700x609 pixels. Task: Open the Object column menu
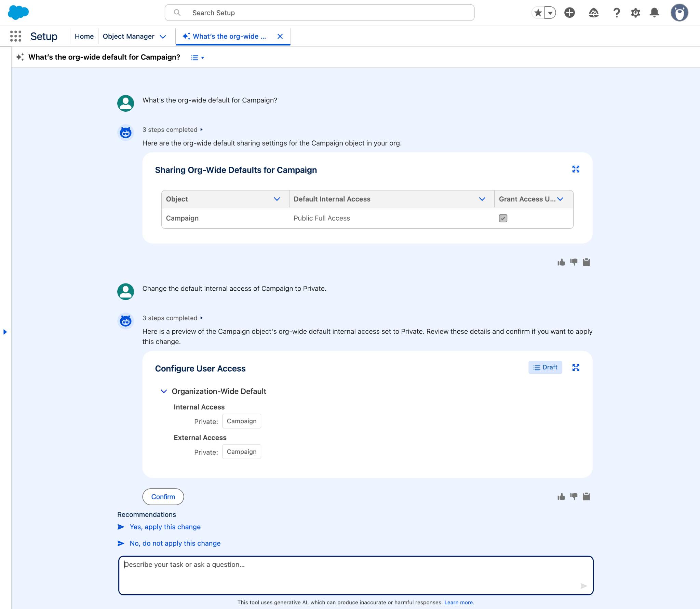[x=277, y=199]
